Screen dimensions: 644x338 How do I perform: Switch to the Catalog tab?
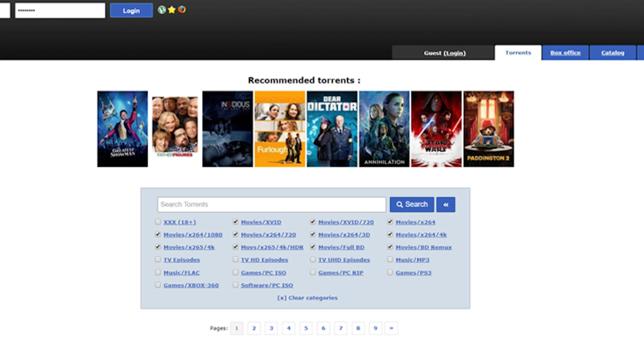click(613, 53)
